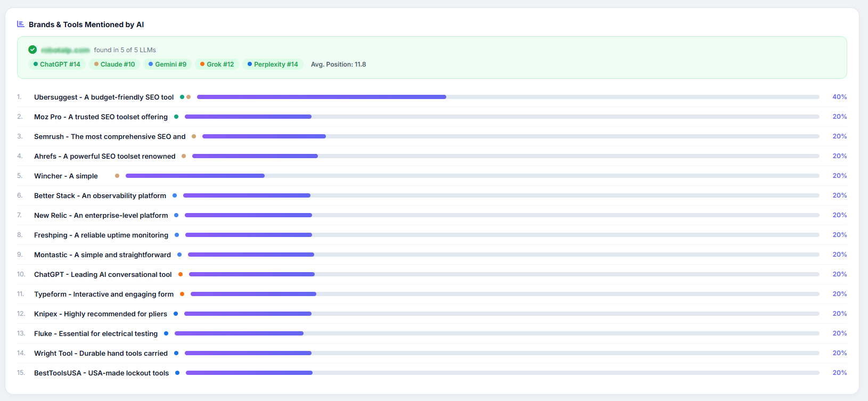Image resolution: width=868 pixels, height=401 pixels.
Task: Click the Semrush row label
Action: [x=110, y=136]
